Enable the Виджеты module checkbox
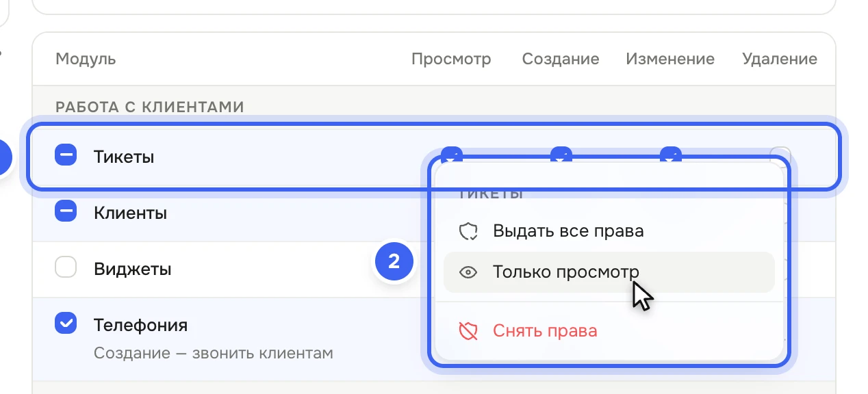The width and height of the screenshot is (868, 394). pos(66,268)
